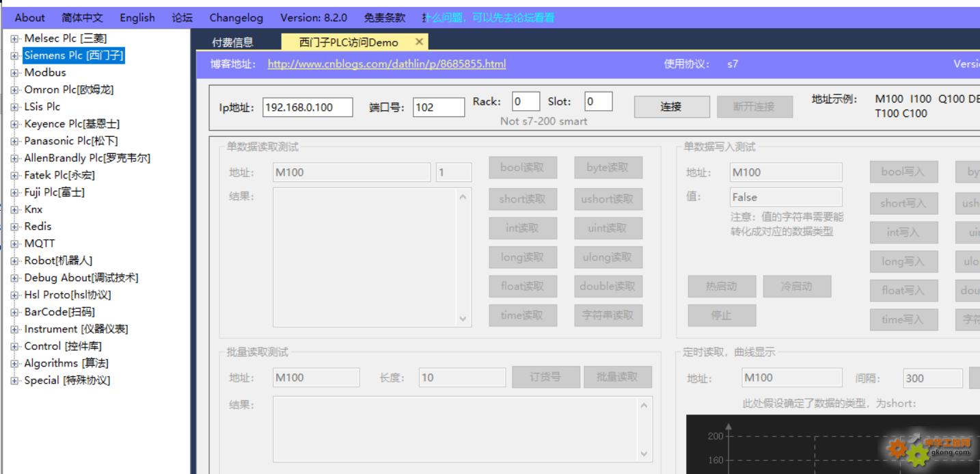Click the 热启动 hot start button
Image resolution: width=980 pixels, height=474 pixels.
pyautogui.click(x=722, y=287)
